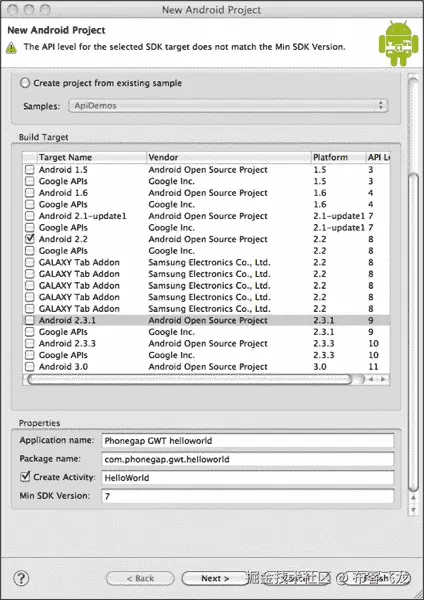The image size is (424, 600).
Task: Check Google APIs target for platform 2.1-update1
Action: coord(29,227)
